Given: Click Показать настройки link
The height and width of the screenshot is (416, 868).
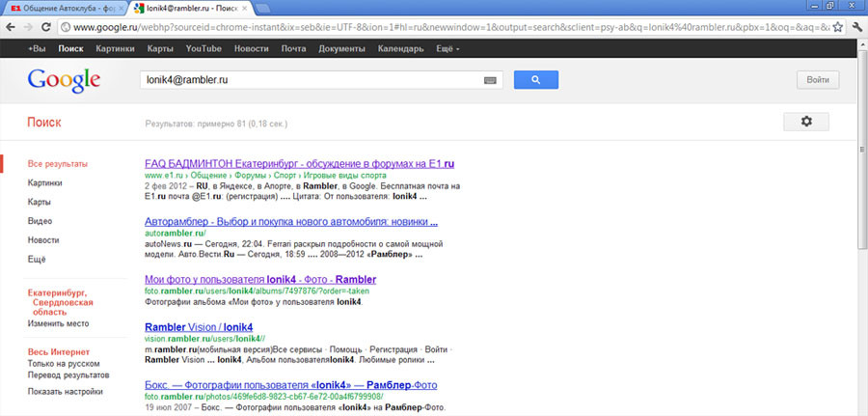Looking at the screenshot, I should (x=66, y=392).
